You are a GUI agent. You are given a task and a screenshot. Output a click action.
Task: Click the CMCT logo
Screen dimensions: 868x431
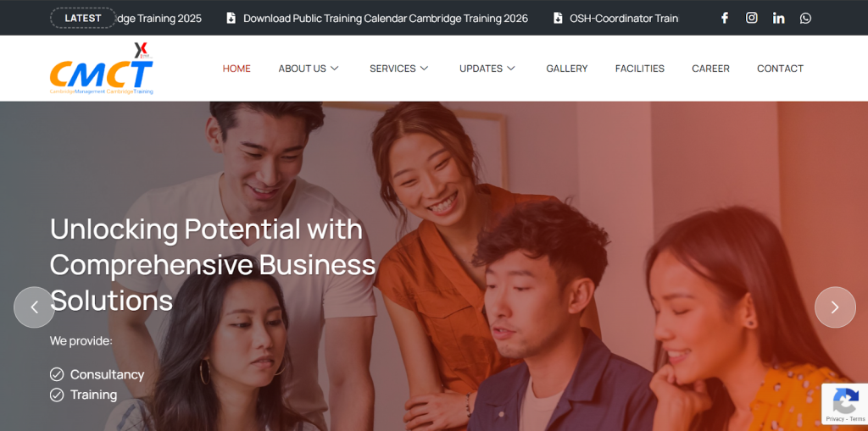(102, 69)
